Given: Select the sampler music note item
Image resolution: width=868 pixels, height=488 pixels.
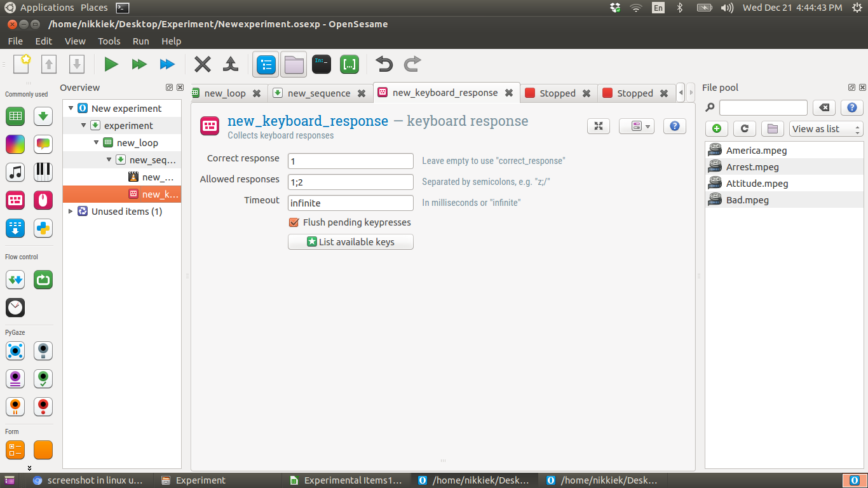Looking at the screenshot, I should coord(15,172).
